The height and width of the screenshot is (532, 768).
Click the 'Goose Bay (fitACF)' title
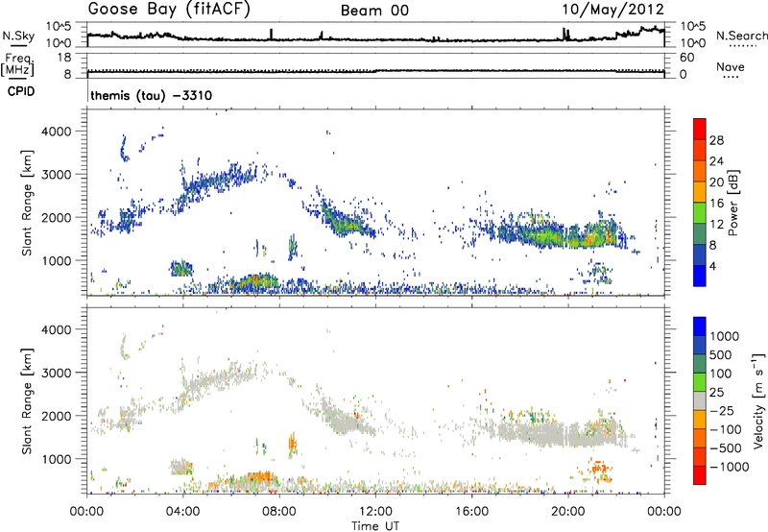pyautogui.click(x=169, y=10)
